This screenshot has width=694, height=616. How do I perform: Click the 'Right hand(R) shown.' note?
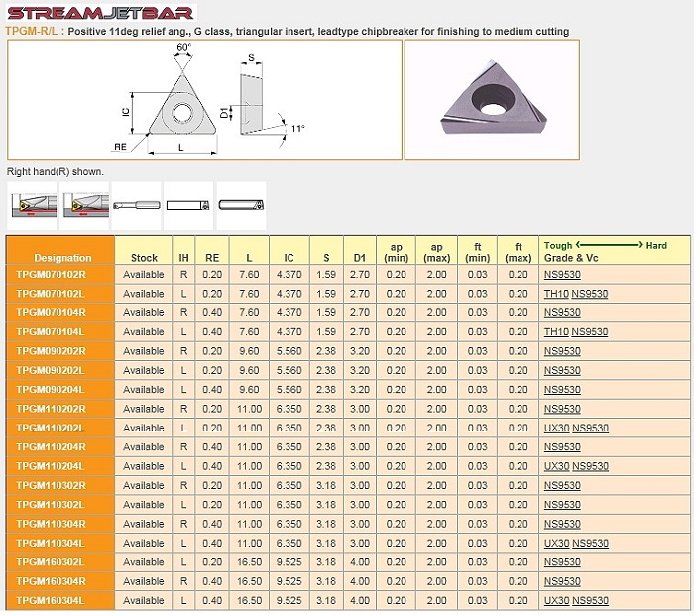(56, 172)
